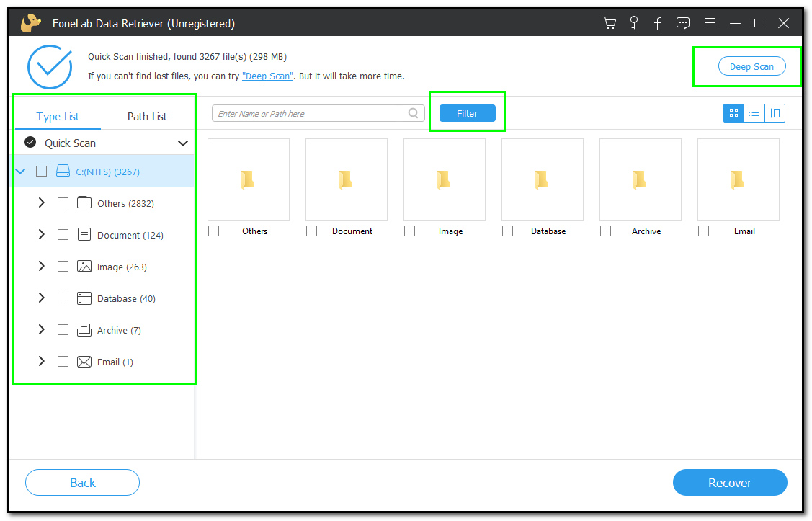The image size is (812, 521).
Task: Tick the checkbox under Document thumbnail
Action: click(x=311, y=231)
